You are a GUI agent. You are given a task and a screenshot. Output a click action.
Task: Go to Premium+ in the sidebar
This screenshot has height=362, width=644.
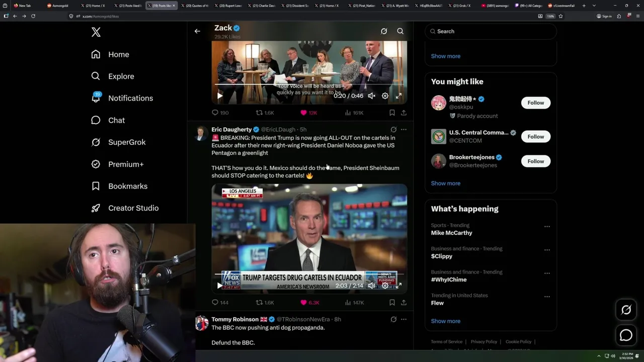point(117,164)
